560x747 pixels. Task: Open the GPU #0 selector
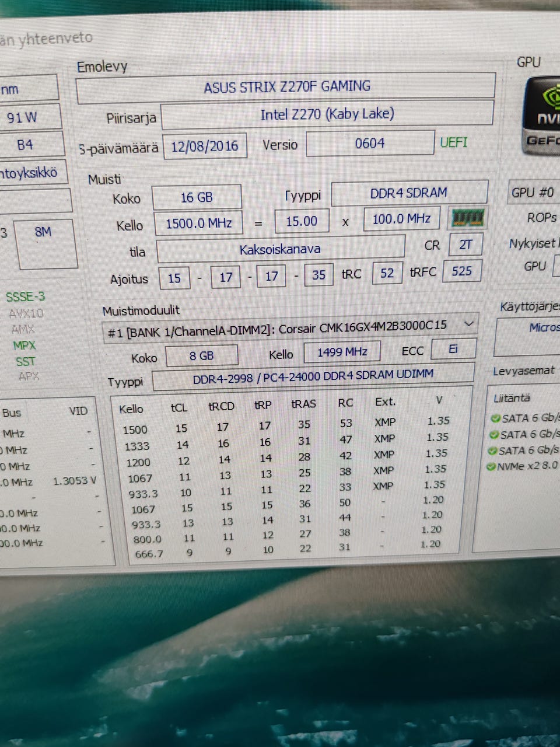coord(534,192)
